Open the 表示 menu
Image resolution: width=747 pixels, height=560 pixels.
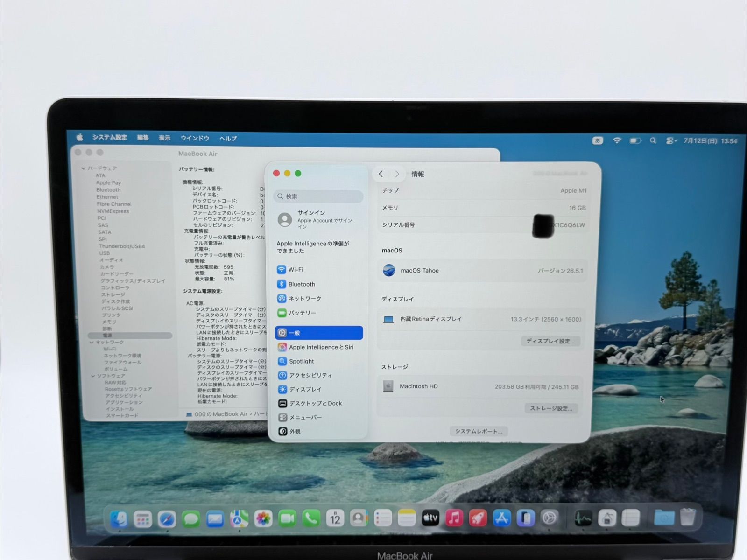[x=164, y=138]
